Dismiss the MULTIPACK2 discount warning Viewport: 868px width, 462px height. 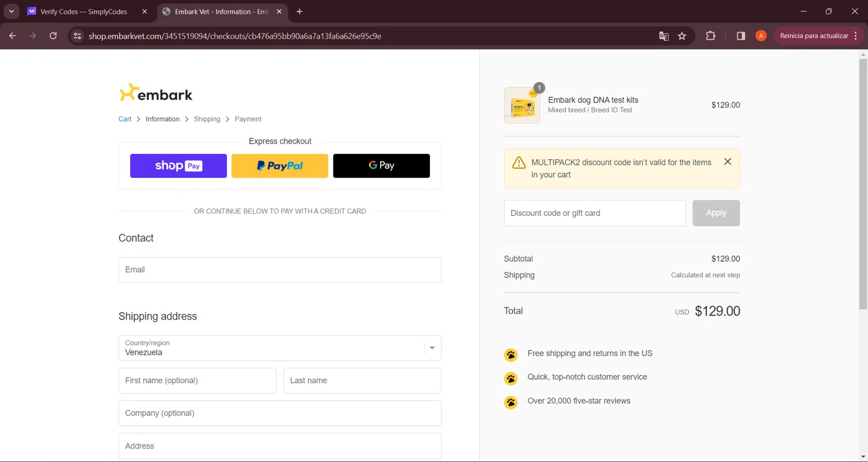[x=728, y=162]
